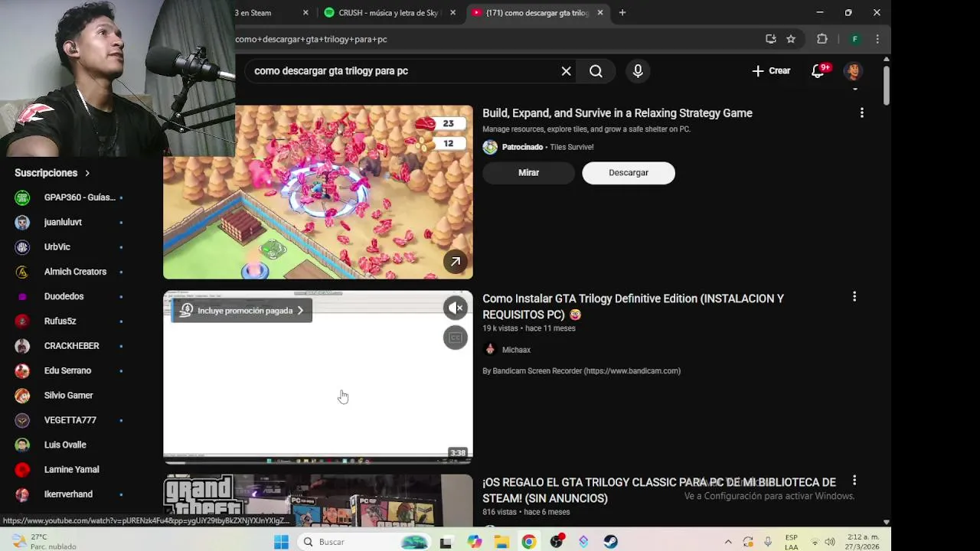Open options menu for Tiles Survive ad

(x=861, y=113)
